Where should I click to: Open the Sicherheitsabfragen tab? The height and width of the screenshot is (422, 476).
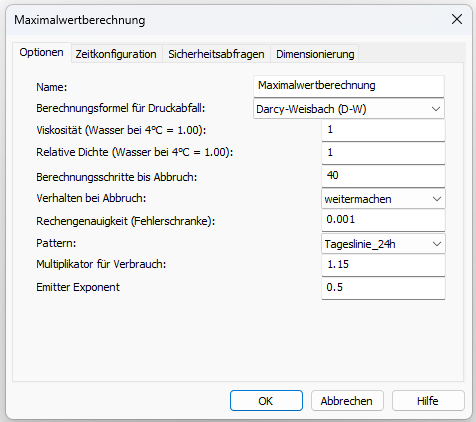pyautogui.click(x=216, y=54)
